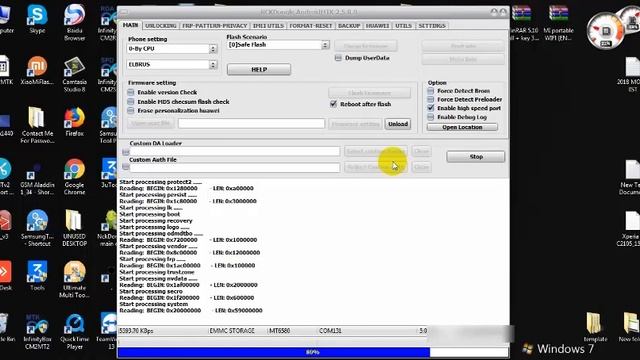
Task: Toggle the Custom Auth File checkbox
Action: tap(126, 167)
